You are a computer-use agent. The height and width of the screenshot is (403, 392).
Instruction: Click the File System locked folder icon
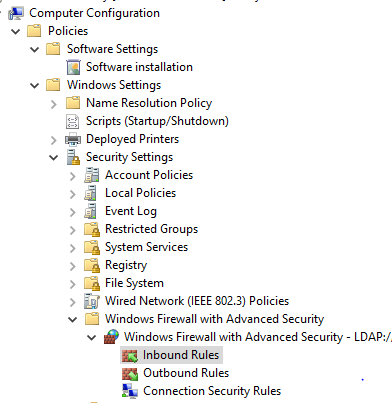[x=92, y=284]
